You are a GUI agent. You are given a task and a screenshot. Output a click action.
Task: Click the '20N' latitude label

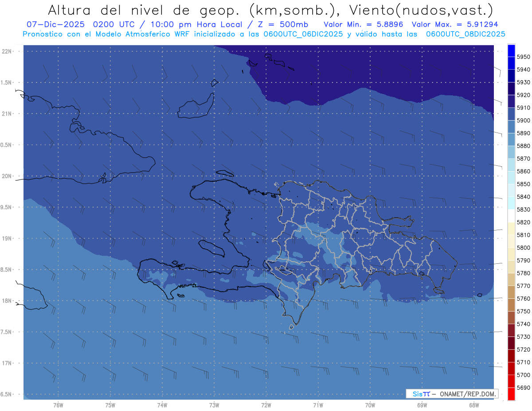click(x=7, y=176)
